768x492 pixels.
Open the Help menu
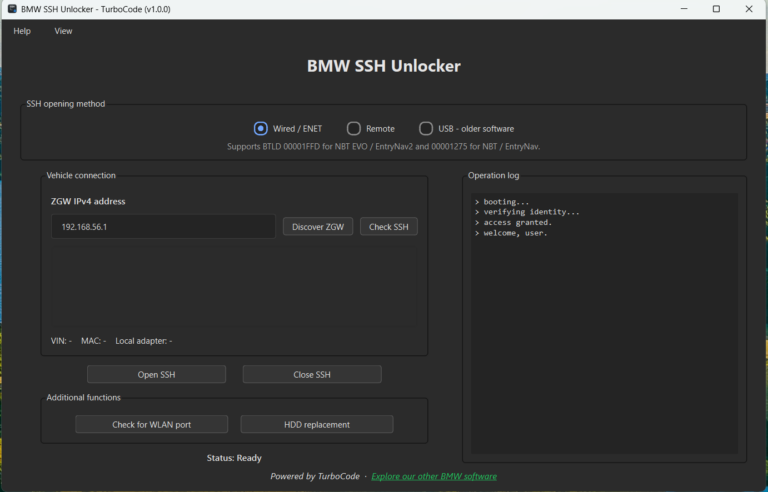coord(22,31)
